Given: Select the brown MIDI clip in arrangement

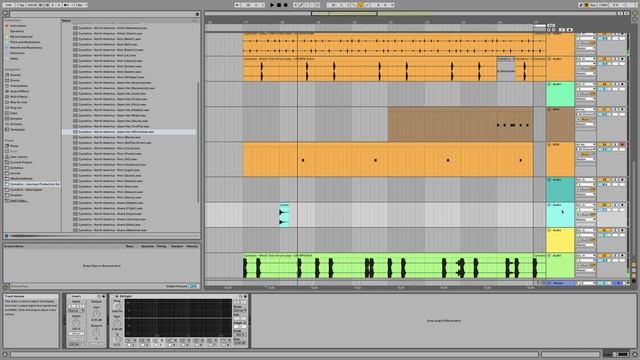Looking at the screenshot, I should tap(460, 124).
